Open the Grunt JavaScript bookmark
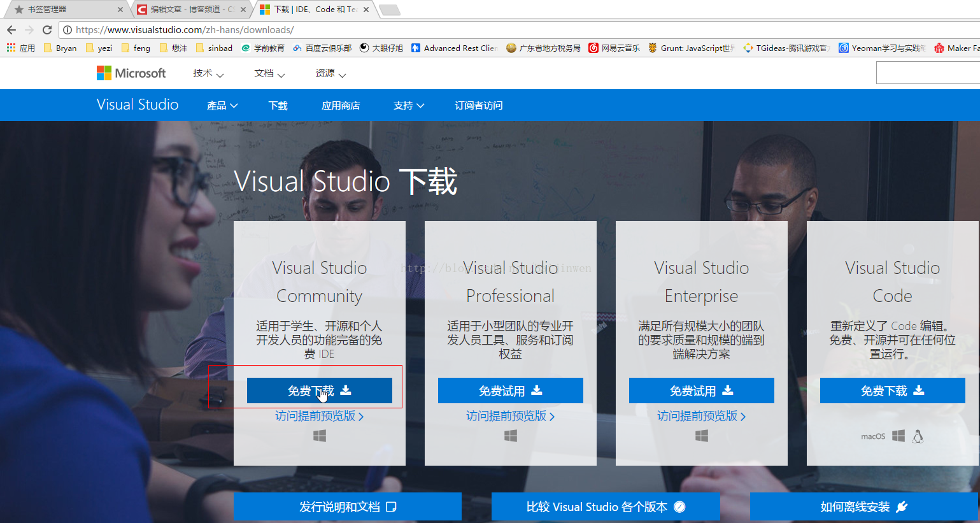The width and height of the screenshot is (980, 523). pyautogui.click(x=692, y=48)
